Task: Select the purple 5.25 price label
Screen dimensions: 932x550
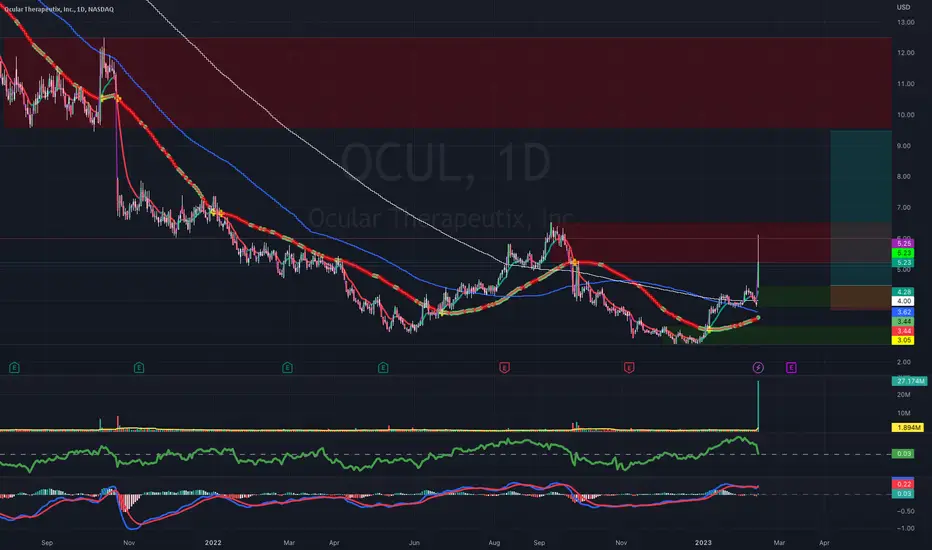Action: pyautogui.click(x=904, y=243)
